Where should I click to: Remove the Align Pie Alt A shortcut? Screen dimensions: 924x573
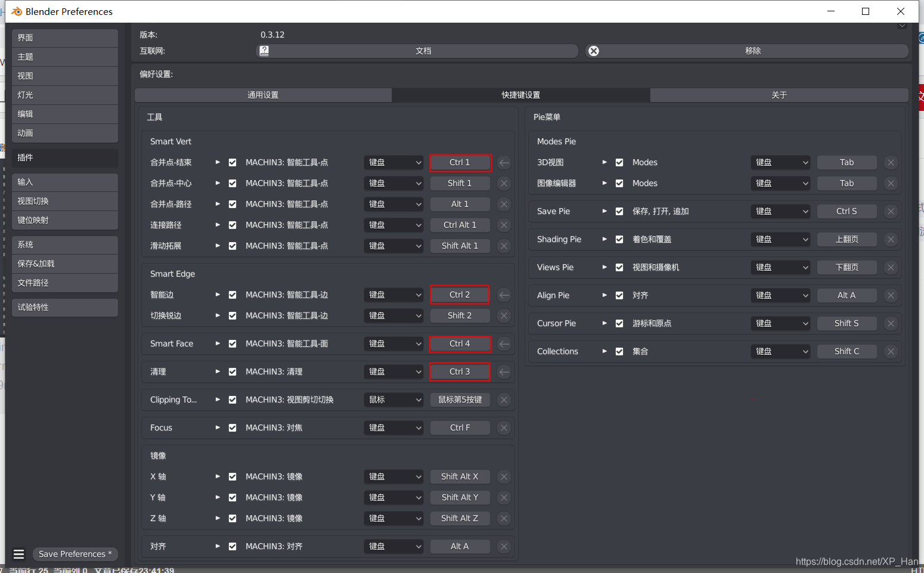pyautogui.click(x=891, y=295)
